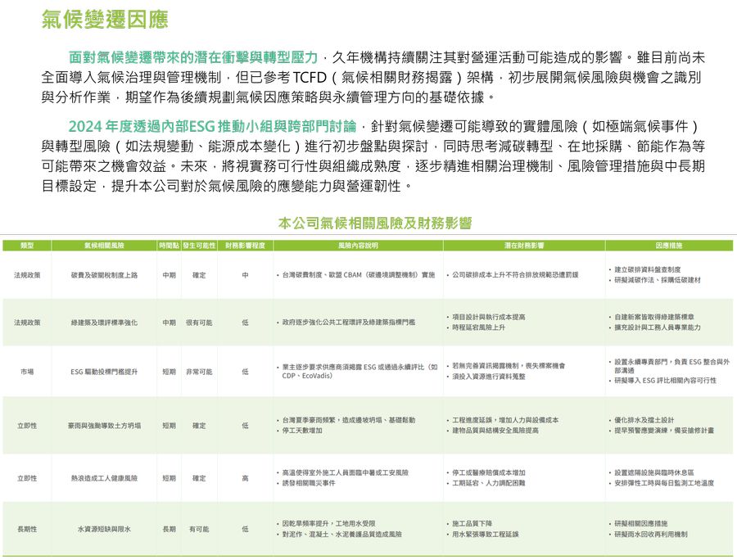
Task: Select the 財務影響程度 column header
Action: click(245, 246)
